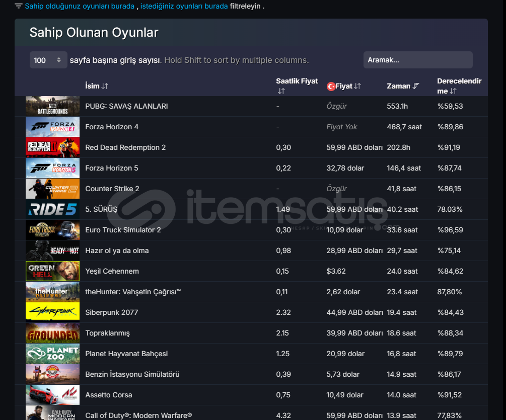Screen dimensions: 506x420
Task: Click RIDE 5 game thumbnail
Action: (52, 209)
